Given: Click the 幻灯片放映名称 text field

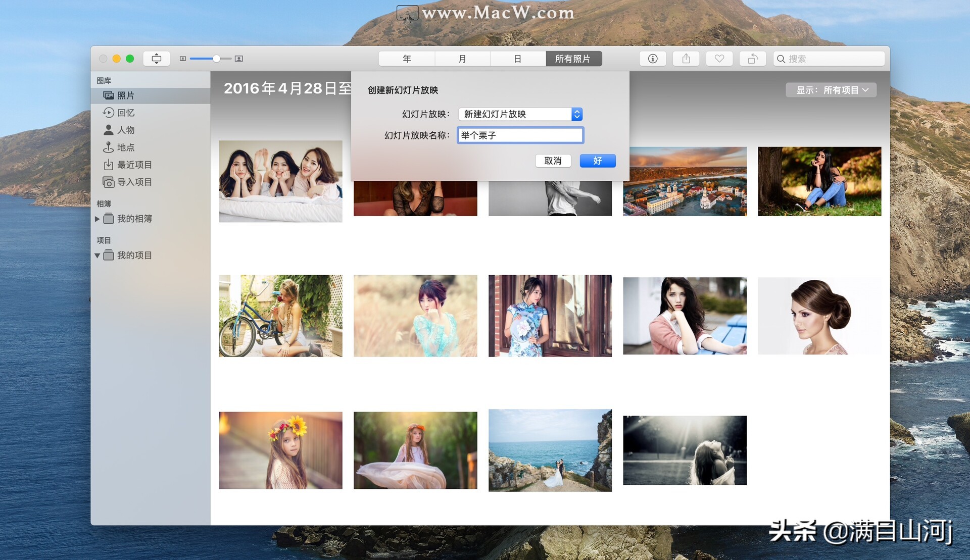Looking at the screenshot, I should coord(520,135).
